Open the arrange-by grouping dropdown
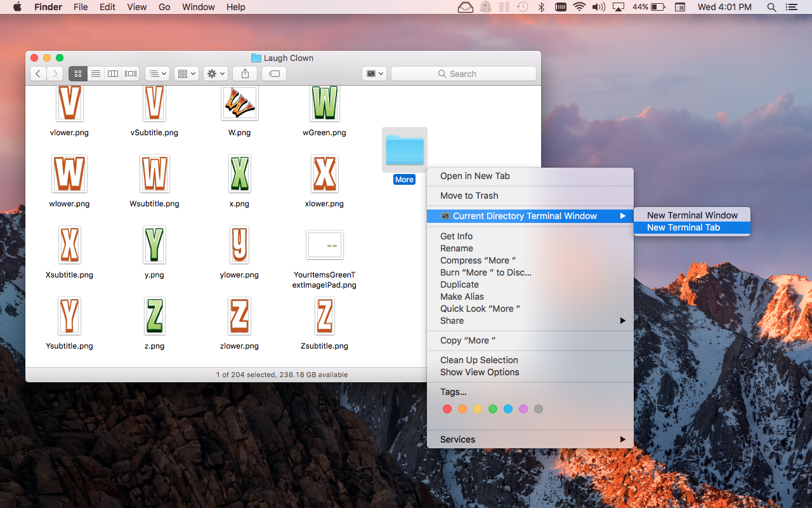The width and height of the screenshot is (812, 508). [157, 74]
